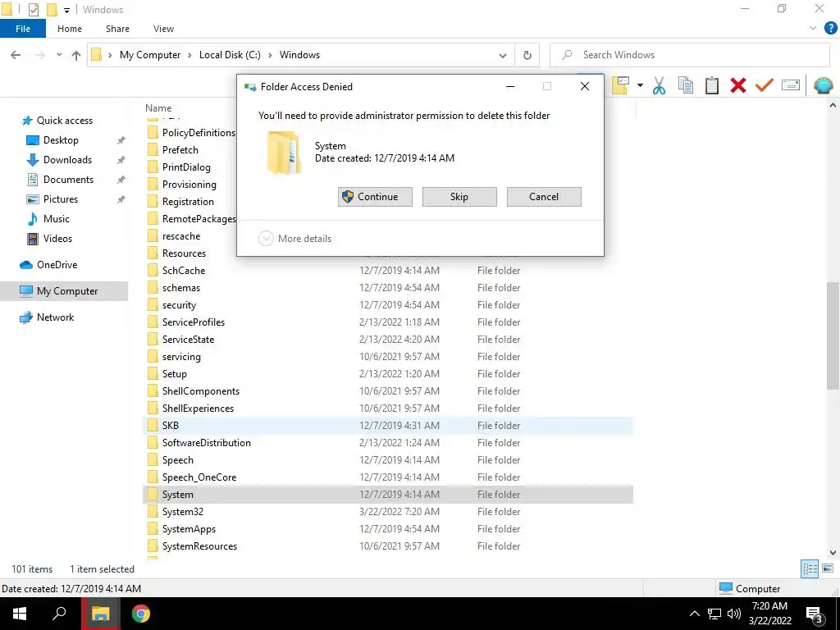
Task: Select My Computer in navigation pane
Action: 64,291
